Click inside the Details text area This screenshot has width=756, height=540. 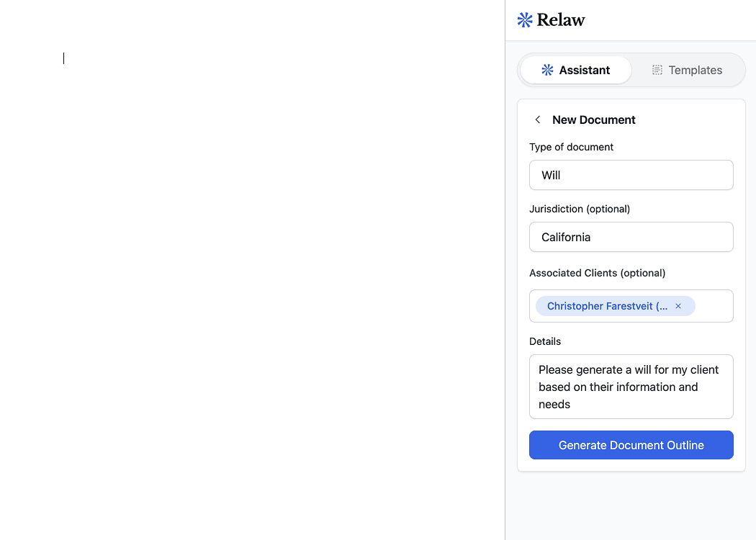(x=631, y=387)
